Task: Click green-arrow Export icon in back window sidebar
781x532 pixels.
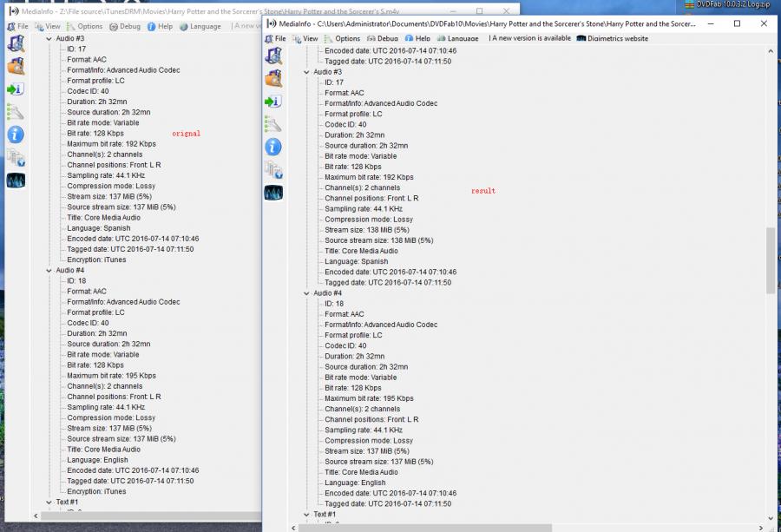Action: (16, 89)
